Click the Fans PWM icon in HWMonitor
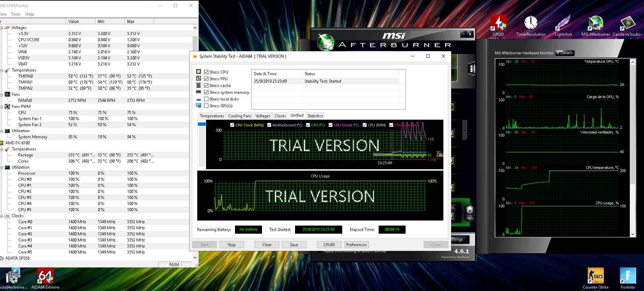This screenshot has width=644, height=291. coord(7,107)
